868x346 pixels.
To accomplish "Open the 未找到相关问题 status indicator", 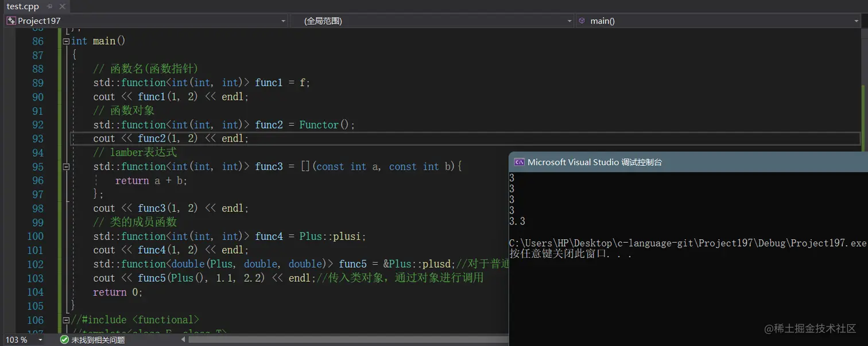I will (x=98, y=340).
